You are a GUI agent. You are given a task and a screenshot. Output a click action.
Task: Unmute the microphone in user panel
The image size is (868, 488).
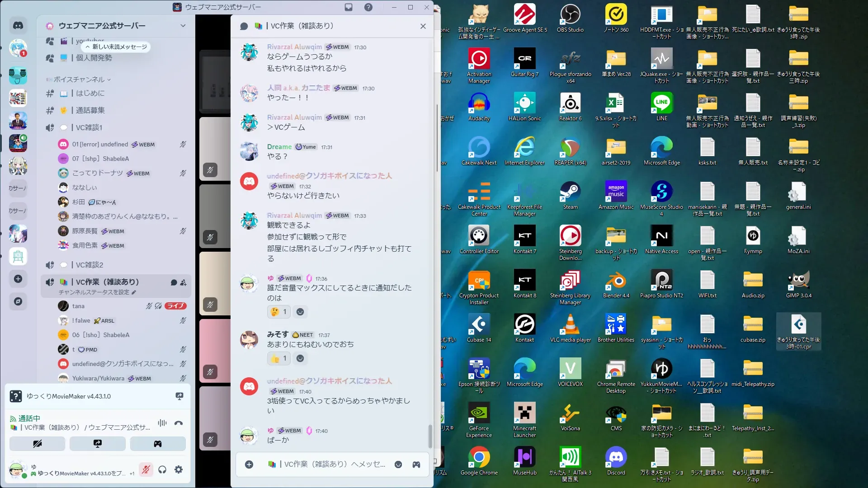tap(146, 469)
